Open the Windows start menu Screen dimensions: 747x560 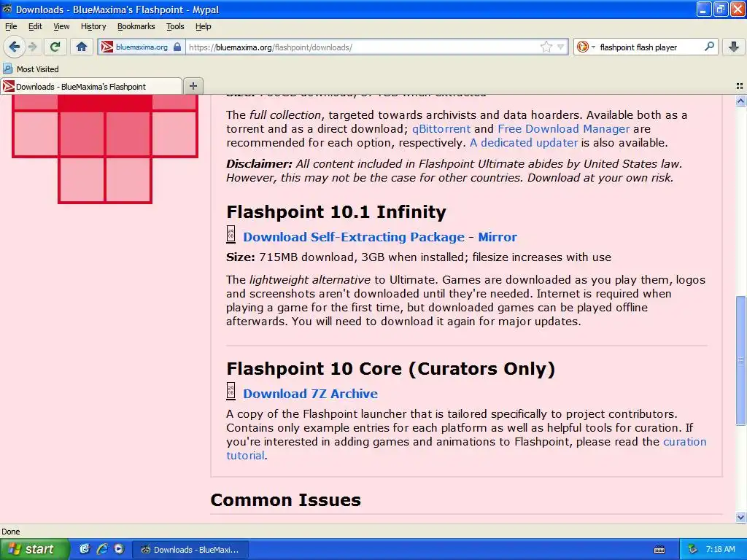pyautogui.click(x=34, y=549)
